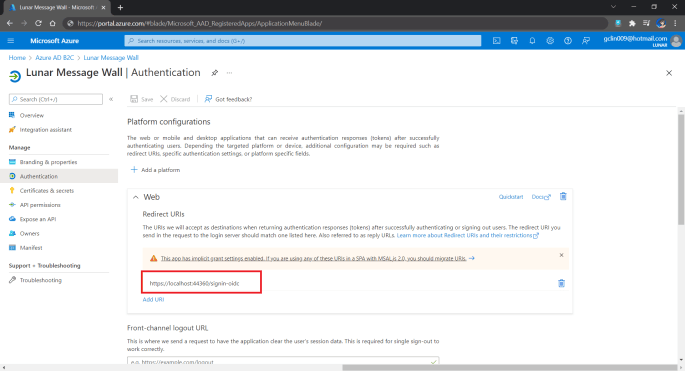Go back in the browser
This screenshot has width=685, height=371.
10,23
